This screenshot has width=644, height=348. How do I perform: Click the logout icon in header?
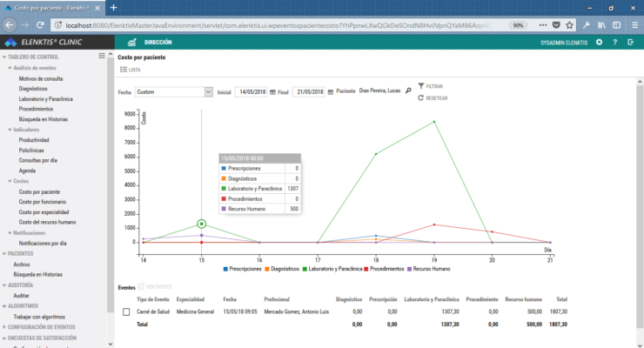point(630,42)
